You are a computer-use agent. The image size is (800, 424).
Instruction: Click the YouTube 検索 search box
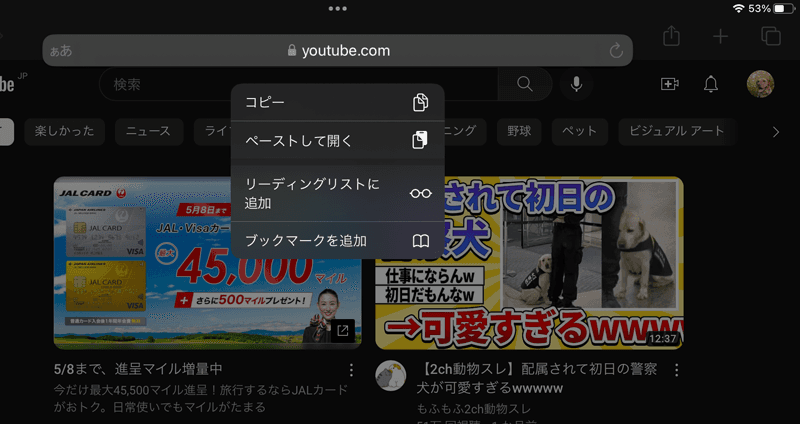coord(298,84)
